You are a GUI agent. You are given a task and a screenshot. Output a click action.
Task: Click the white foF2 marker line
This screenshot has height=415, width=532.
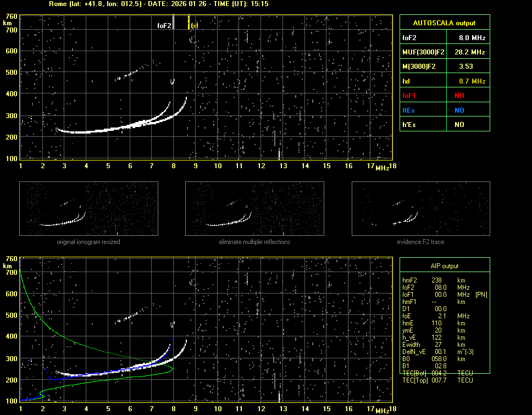coord(174,22)
